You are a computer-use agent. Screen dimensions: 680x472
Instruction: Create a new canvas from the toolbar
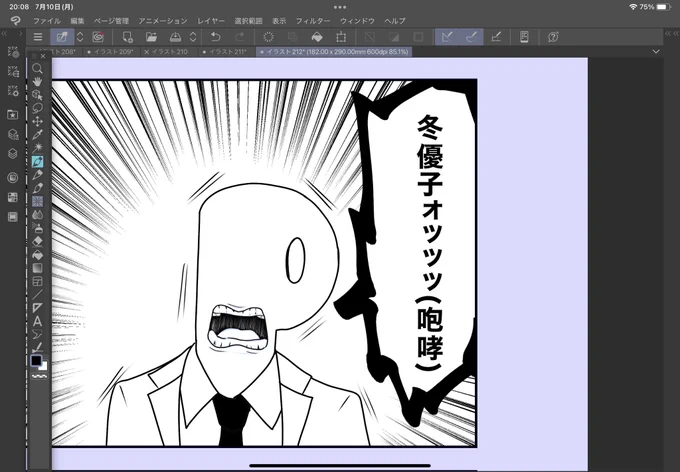[x=128, y=37]
